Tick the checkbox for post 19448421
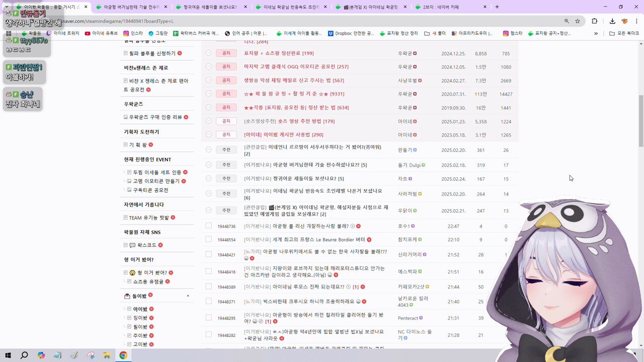The height and width of the screenshot is (362, 644). pyautogui.click(x=209, y=254)
